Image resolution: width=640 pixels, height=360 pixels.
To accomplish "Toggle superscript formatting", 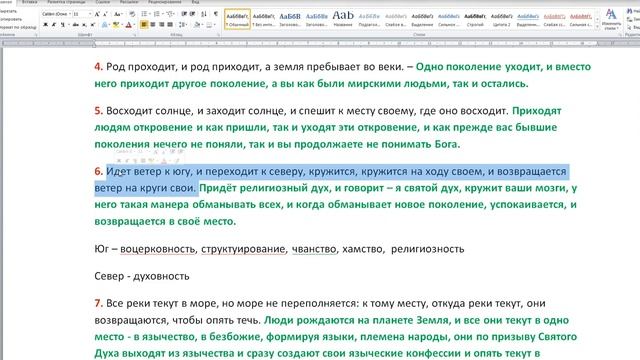I will point(93,25).
